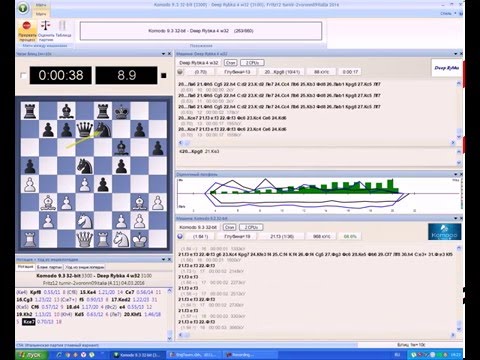Click the RU language indicator in taskbar

[397, 355]
